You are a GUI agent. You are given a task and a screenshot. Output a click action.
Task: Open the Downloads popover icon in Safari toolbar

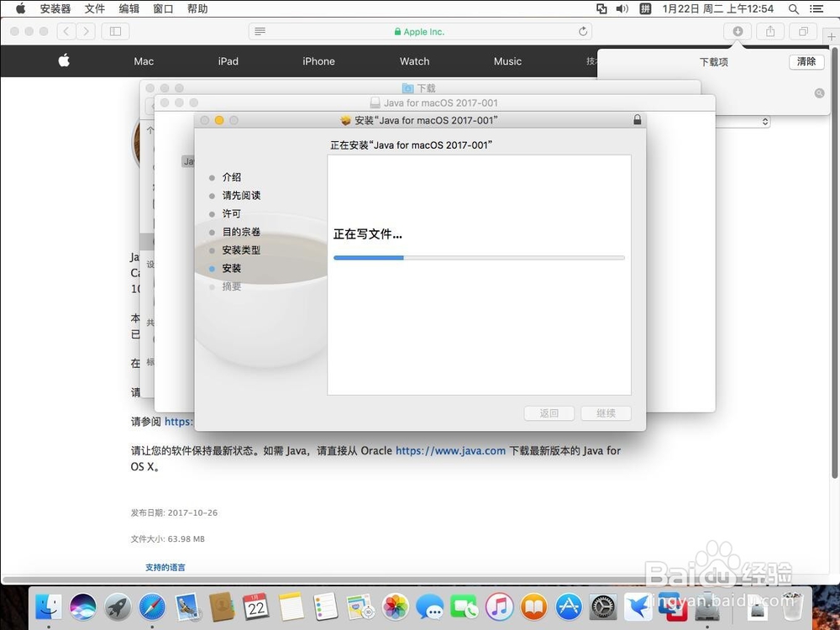(x=737, y=31)
